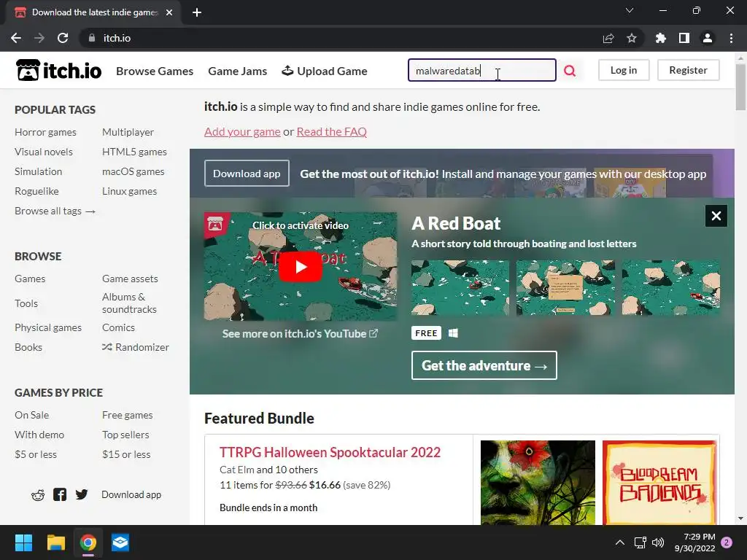Open the Browse Games menu
Image resolution: width=747 pixels, height=560 pixels.
[155, 71]
